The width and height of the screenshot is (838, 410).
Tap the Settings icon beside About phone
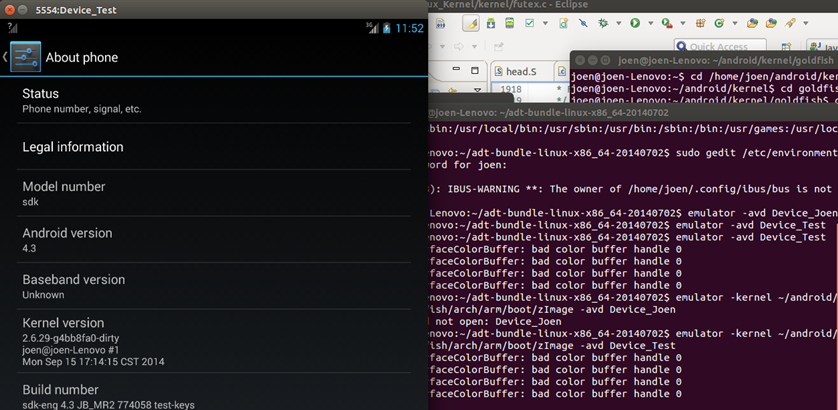(x=26, y=57)
